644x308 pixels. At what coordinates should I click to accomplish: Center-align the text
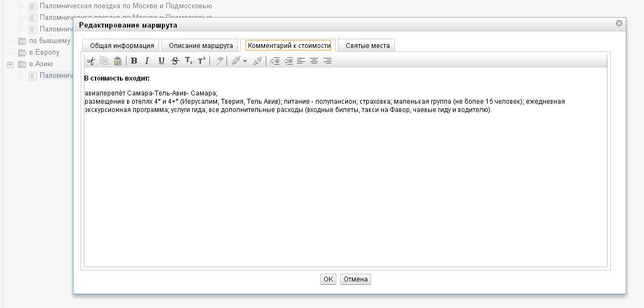click(x=314, y=61)
